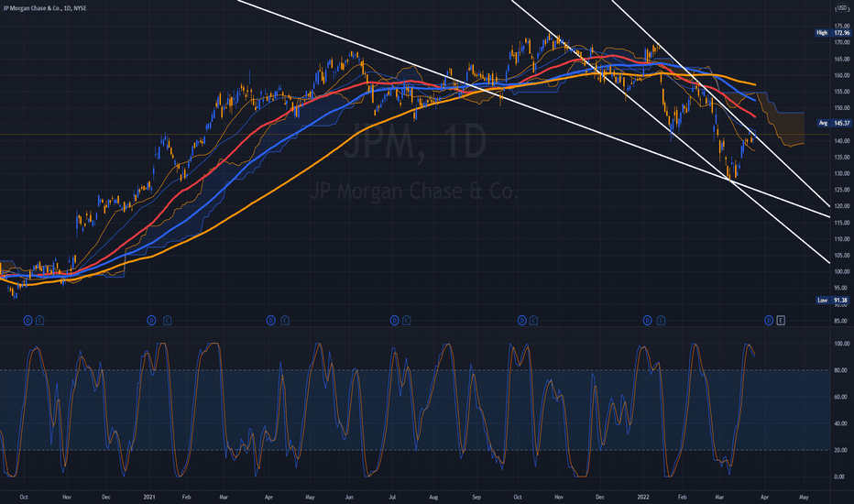Open the earnings marker near January 2021
Image resolution: width=854 pixels, height=504 pixels.
(x=167, y=321)
